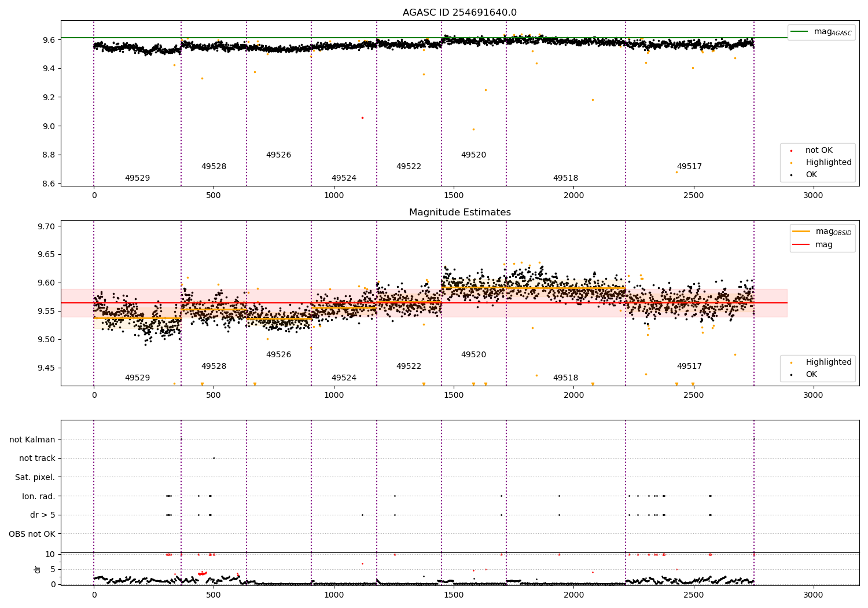This screenshot has height=608, width=868.
Task: Click the red not-OK data point near 9.05
Action: [x=362, y=118]
